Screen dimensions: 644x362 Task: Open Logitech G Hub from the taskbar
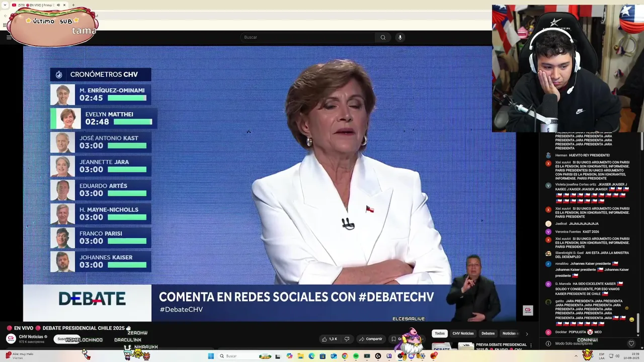coord(378,356)
